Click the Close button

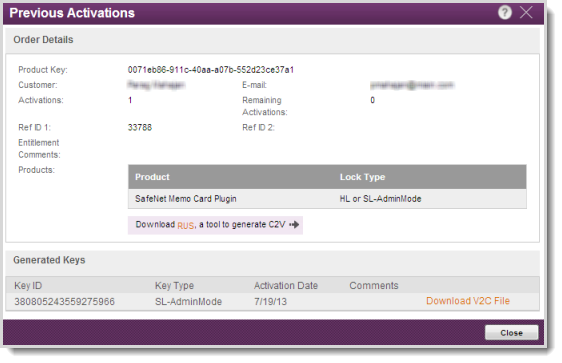[x=511, y=333]
